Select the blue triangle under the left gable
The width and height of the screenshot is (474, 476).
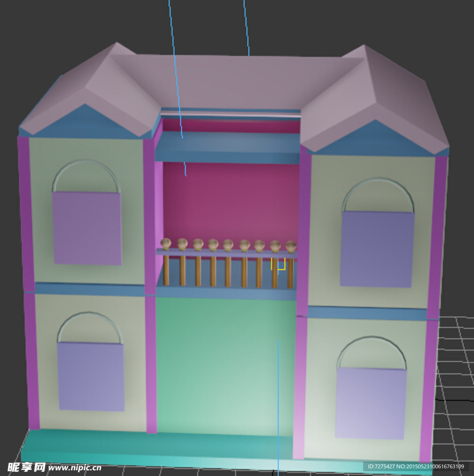point(85,123)
